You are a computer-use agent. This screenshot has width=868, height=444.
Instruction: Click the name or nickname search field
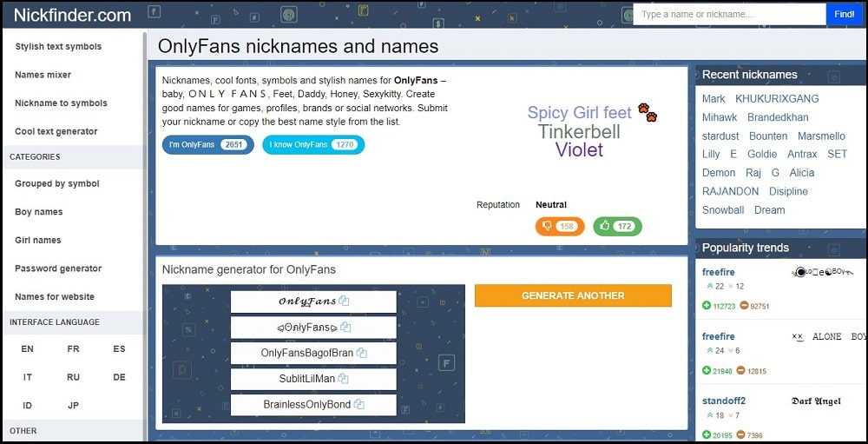(730, 15)
